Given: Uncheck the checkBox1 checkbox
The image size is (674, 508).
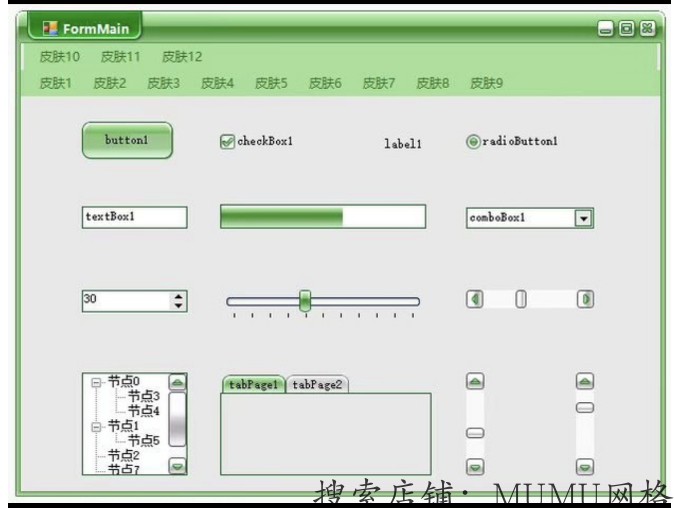Looking at the screenshot, I should tap(227, 141).
